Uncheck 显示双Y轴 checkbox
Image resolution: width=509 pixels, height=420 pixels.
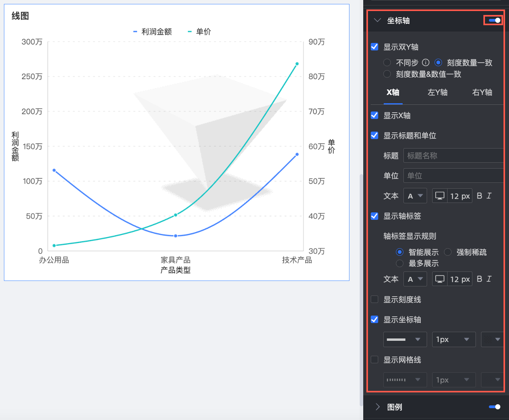coord(375,46)
